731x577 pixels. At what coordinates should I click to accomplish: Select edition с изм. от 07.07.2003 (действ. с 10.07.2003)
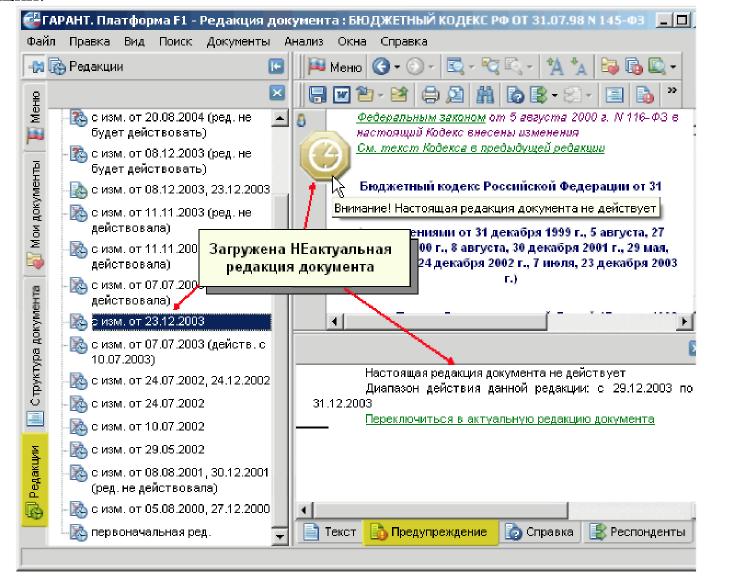(x=168, y=352)
